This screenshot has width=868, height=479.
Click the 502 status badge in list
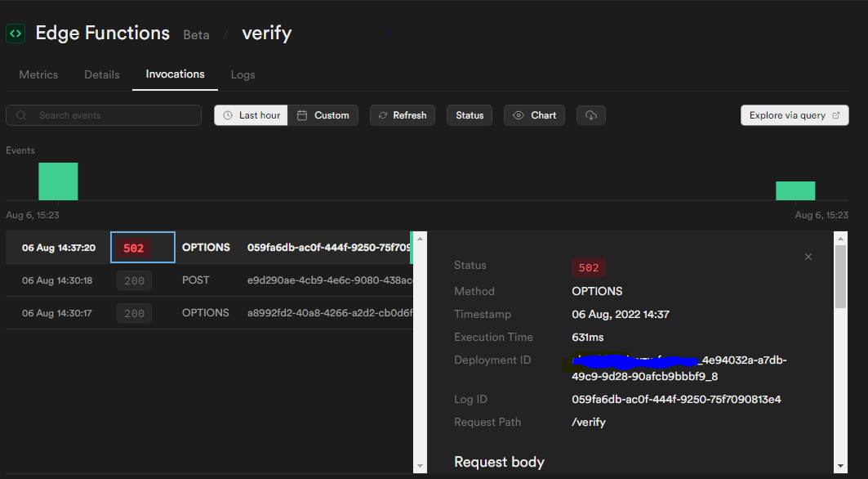[x=133, y=248]
